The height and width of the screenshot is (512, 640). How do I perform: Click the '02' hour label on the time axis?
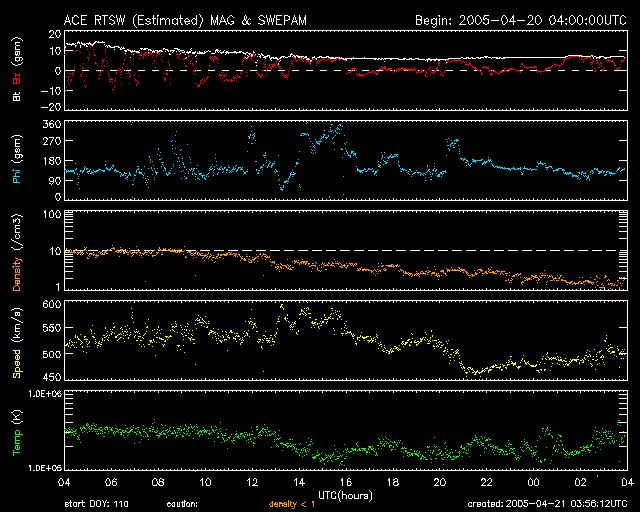pyautogui.click(x=580, y=482)
